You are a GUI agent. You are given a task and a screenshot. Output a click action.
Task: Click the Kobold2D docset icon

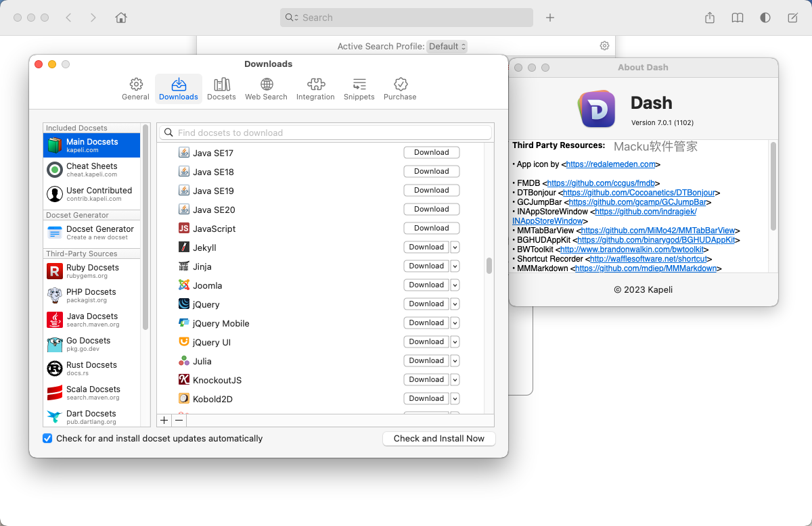click(183, 399)
